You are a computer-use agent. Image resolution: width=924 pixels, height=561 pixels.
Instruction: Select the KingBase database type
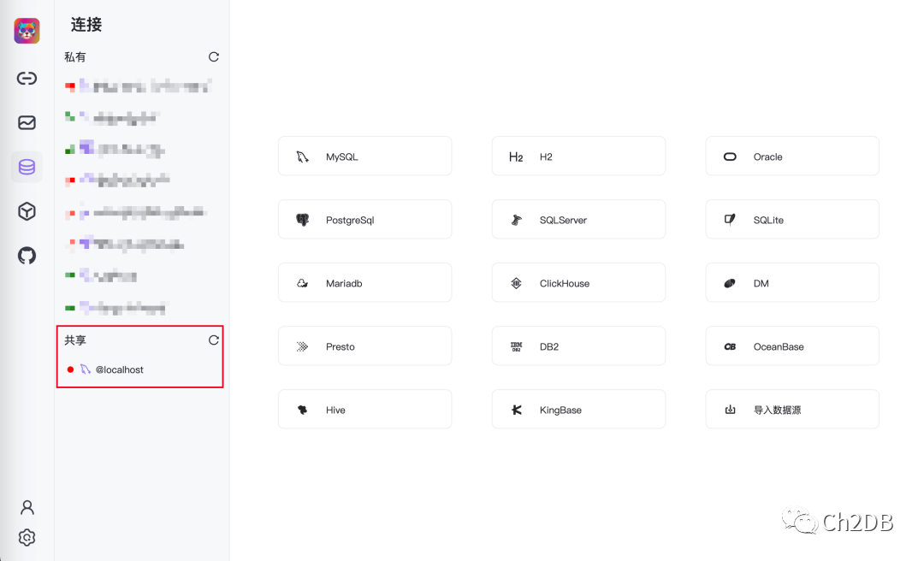pos(578,410)
